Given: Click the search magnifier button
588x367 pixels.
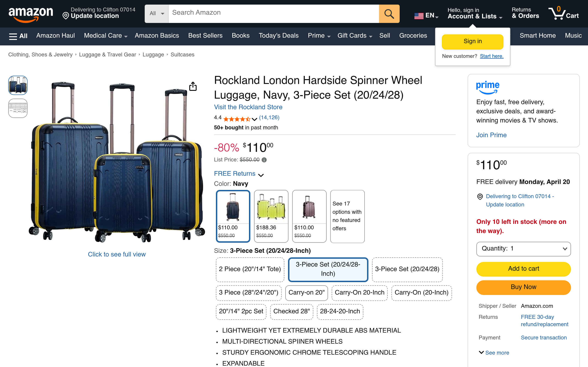Looking at the screenshot, I should click(389, 14).
